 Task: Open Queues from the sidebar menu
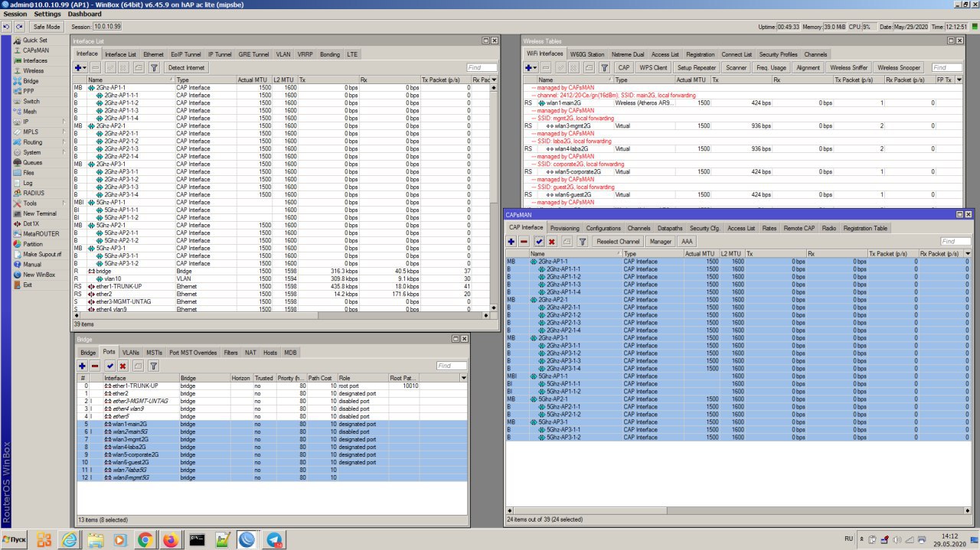(x=32, y=162)
